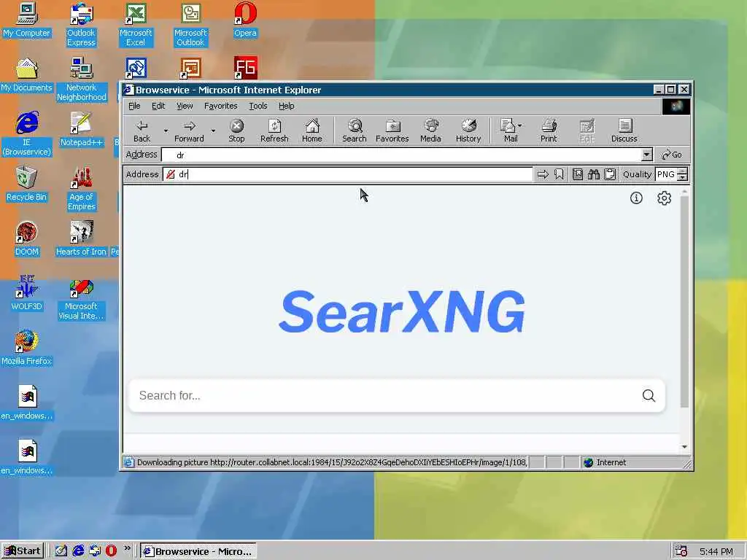747x560 pixels.
Task: Click Browservice taskbar window button
Action: 198,551
